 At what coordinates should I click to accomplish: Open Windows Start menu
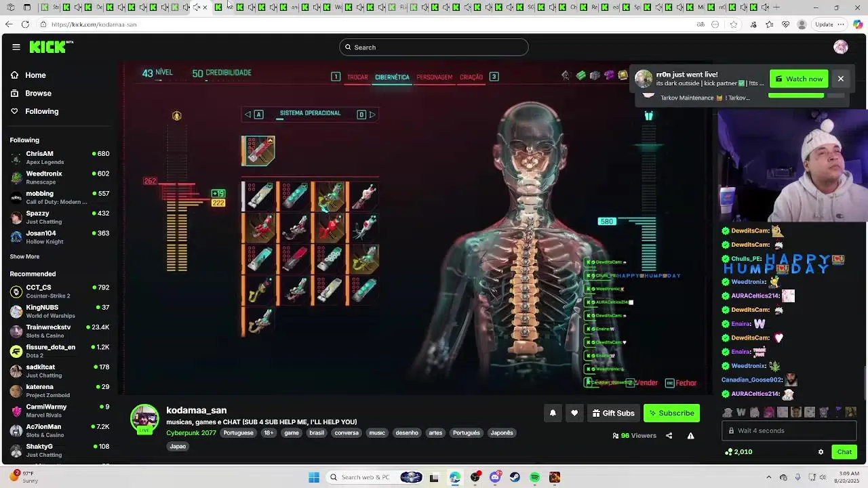point(314,477)
